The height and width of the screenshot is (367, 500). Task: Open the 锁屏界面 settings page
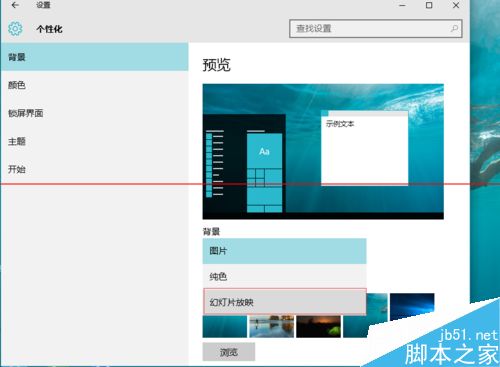pyautogui.click(x=95, y=113)
